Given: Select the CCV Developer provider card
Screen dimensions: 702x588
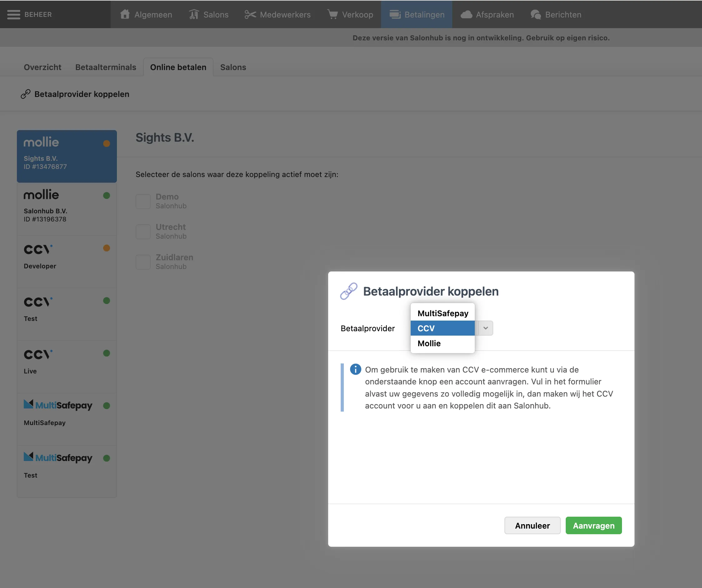Looking at the screenshot, I should click(67, 261).
